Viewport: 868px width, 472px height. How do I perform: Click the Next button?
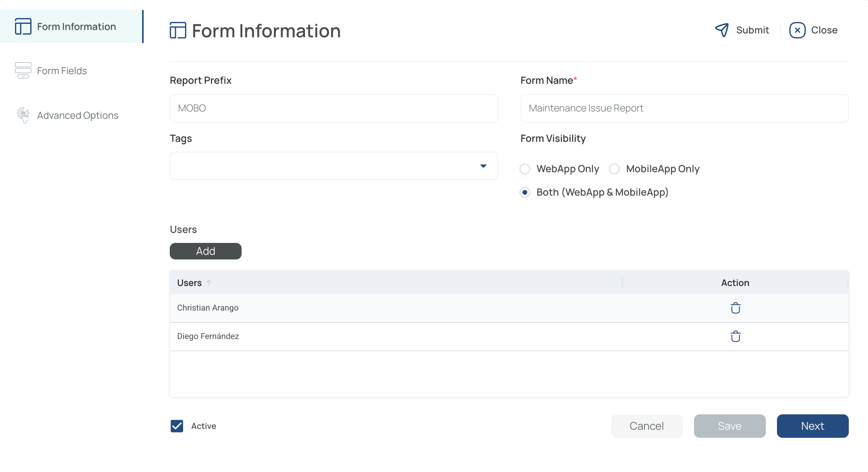point(812,426)
